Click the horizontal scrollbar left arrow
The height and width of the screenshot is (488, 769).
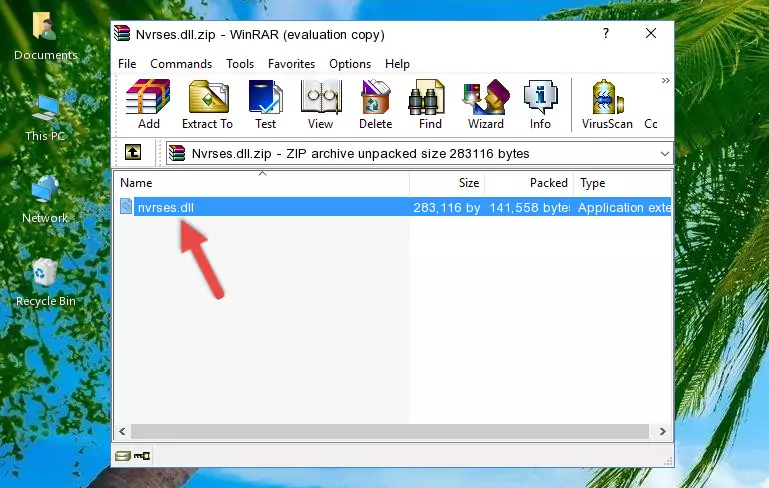123,432
